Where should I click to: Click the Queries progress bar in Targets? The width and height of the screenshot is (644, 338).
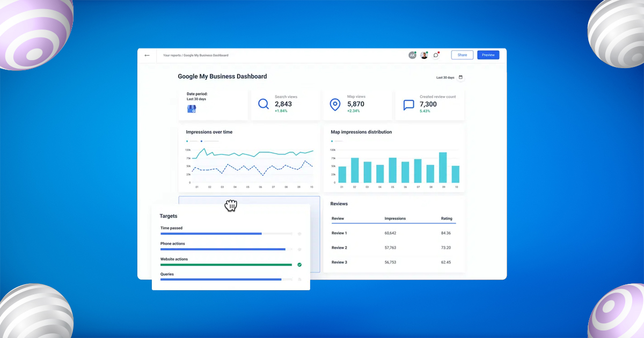221,280
